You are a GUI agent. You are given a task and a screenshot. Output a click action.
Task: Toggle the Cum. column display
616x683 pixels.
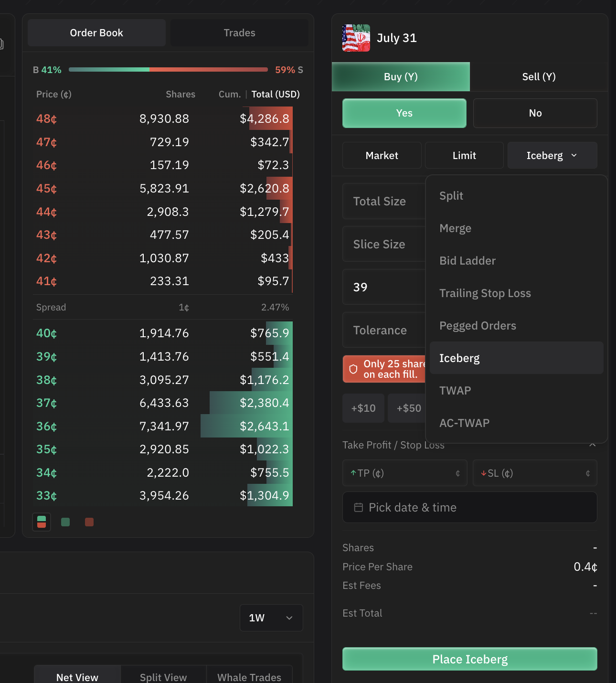(230, 94)
